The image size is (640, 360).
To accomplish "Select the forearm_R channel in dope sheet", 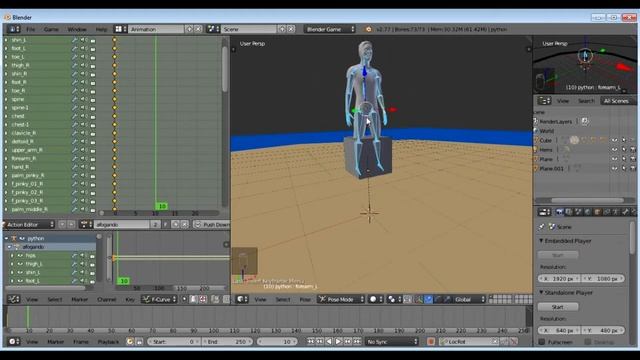I will click(x=24, y=158).
